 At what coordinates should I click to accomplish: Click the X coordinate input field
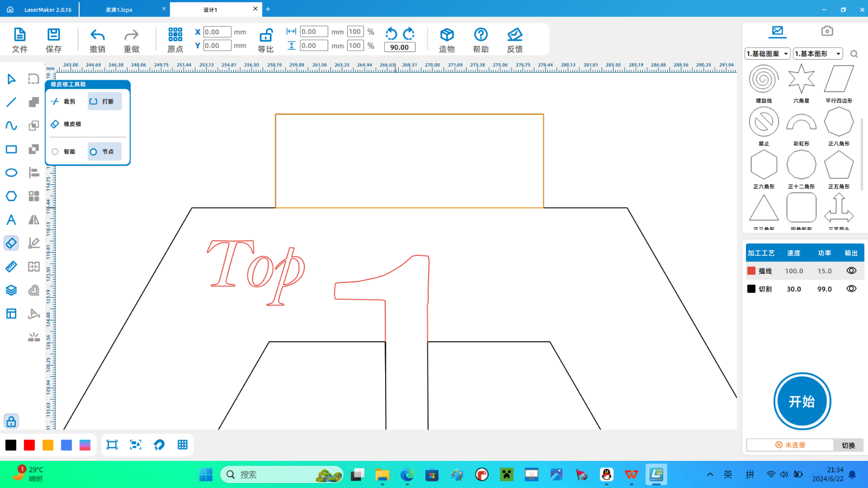(x=217, y=32)
